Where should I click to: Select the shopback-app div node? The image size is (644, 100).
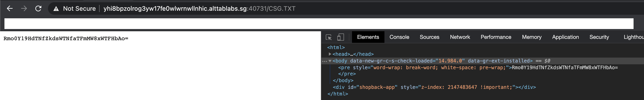(434, 87)
